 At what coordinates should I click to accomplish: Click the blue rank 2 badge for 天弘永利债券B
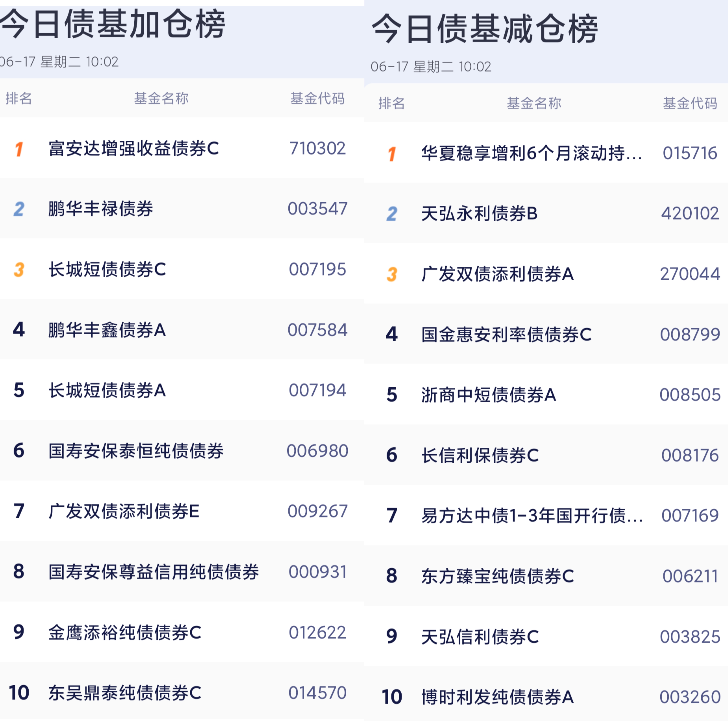point(392,214)
